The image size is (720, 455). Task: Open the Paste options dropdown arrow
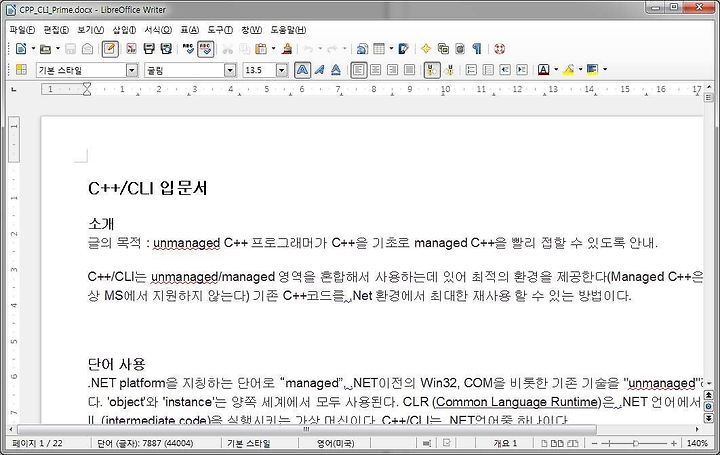(273, 49)
